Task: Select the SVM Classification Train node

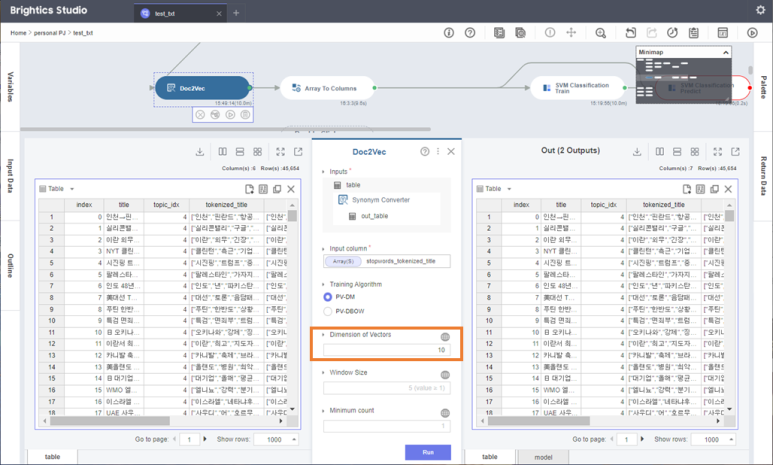Action: coord(577,88)
